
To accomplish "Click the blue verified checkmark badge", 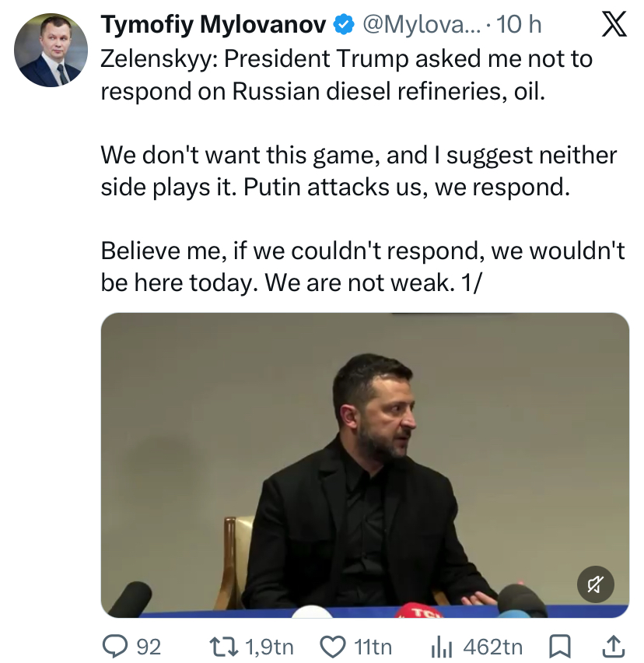I will [344, 24].
